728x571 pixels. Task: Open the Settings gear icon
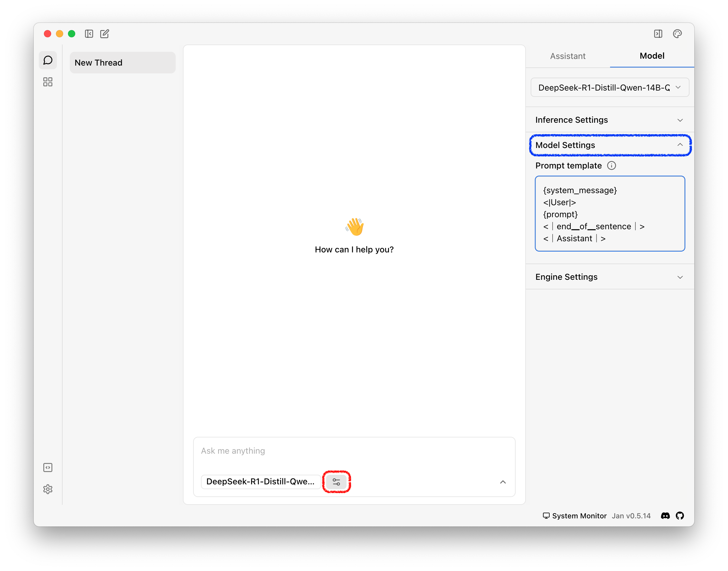coord(48,489)
